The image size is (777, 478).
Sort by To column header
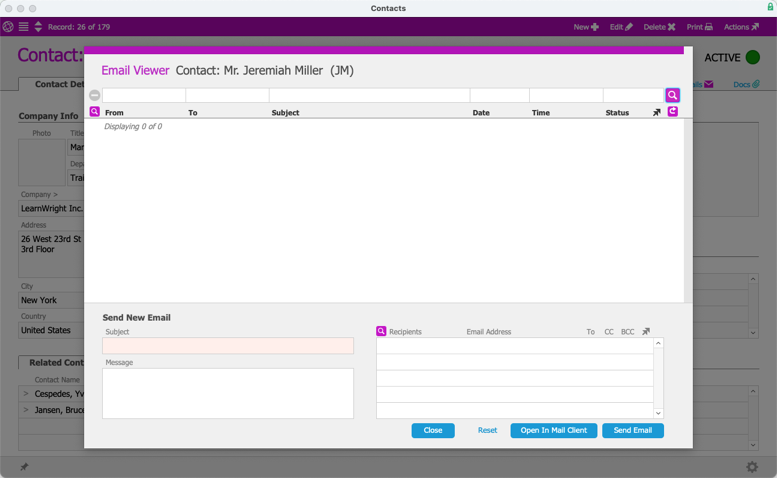[x=193, y=112]
